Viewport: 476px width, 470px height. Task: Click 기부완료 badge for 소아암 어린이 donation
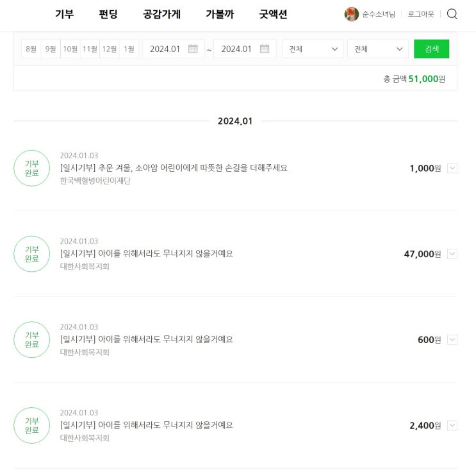click(x=31, y=168)
